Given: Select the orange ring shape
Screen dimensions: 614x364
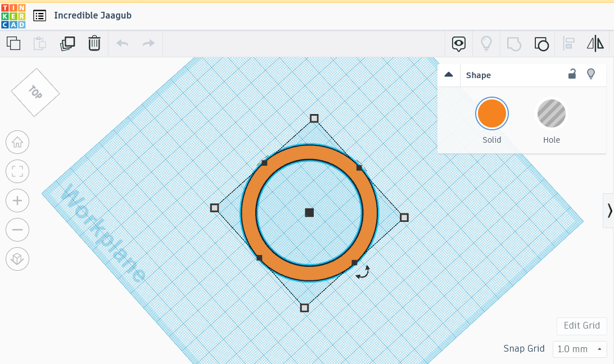Looking at the screenshot, I should 309,153.
